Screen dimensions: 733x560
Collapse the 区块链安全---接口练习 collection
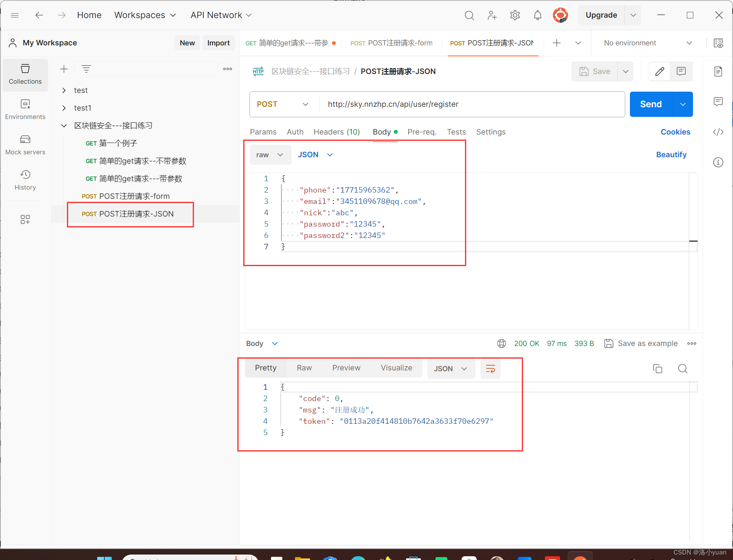point(64,126)
